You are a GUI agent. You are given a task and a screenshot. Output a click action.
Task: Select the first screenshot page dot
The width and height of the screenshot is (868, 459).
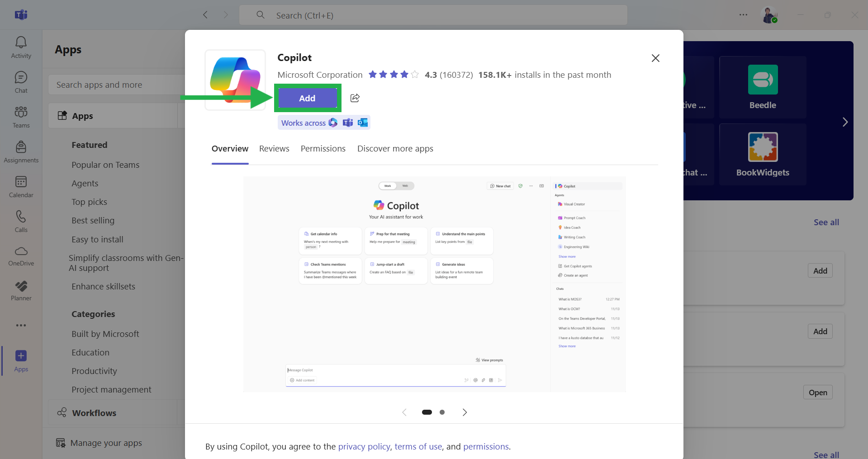click(427, 412)
